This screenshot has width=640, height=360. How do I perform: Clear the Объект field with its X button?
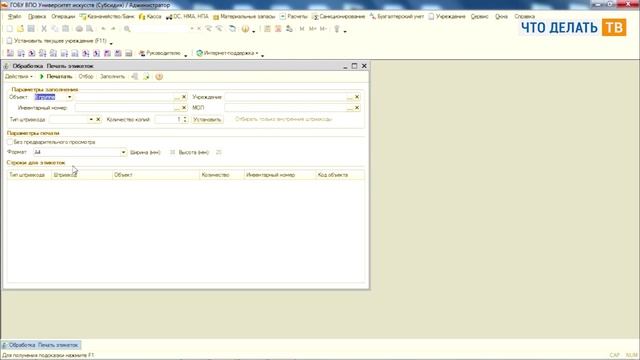[184, 97]
